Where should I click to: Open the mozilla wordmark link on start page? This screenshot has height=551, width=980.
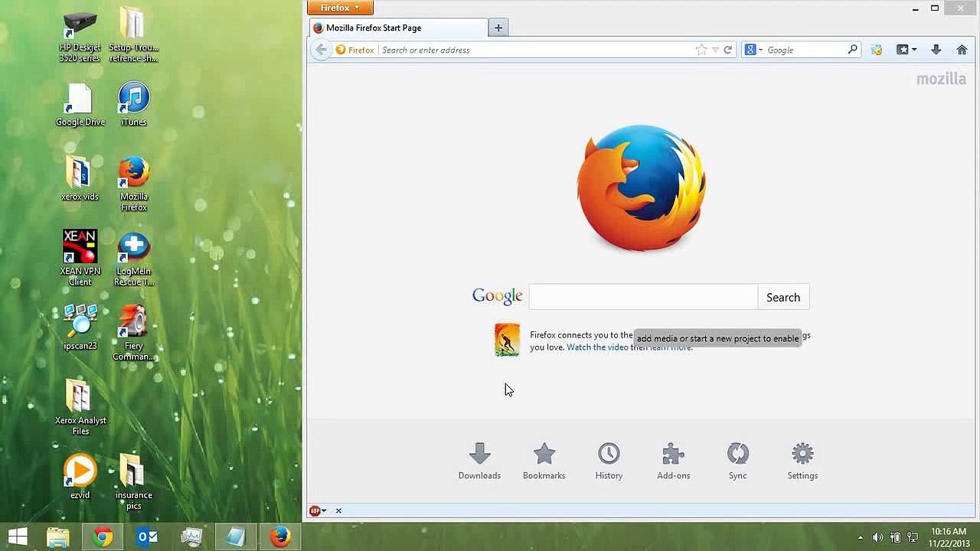[x=941, y=79]
